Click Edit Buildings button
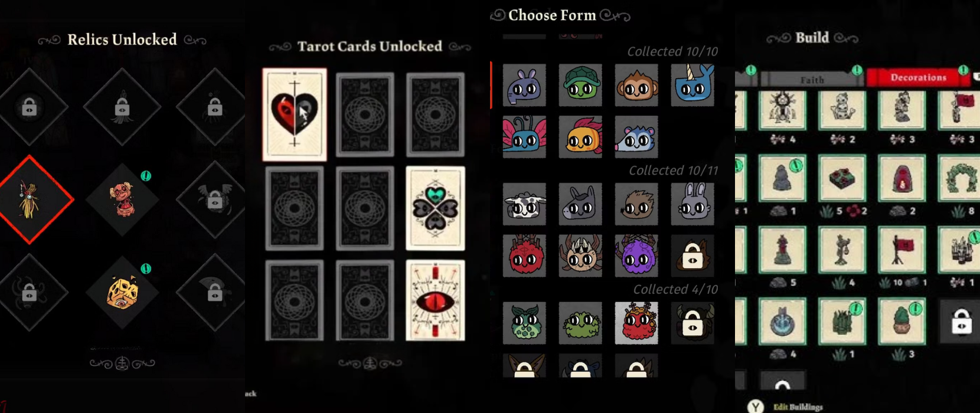 point(785,407)
